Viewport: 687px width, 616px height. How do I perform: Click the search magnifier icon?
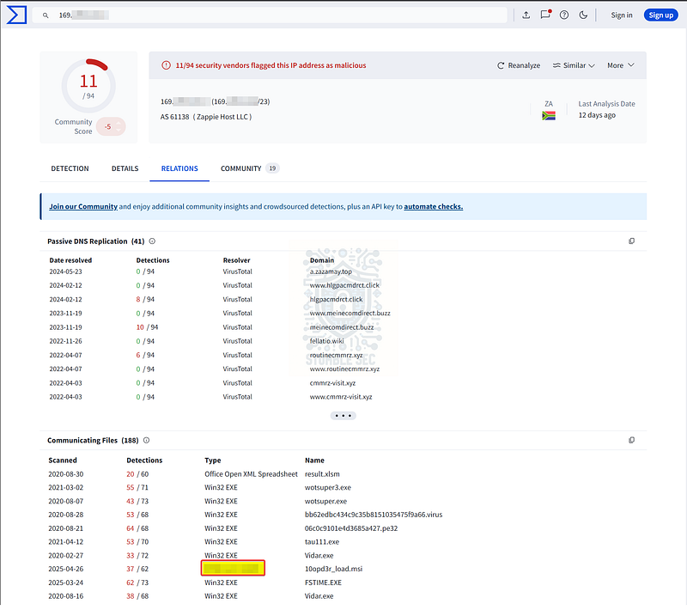point(46,15)
